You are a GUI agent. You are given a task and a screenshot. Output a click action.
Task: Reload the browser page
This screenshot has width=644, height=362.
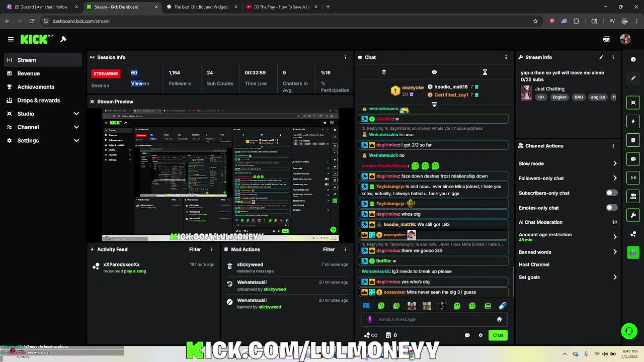pos(31,21)
